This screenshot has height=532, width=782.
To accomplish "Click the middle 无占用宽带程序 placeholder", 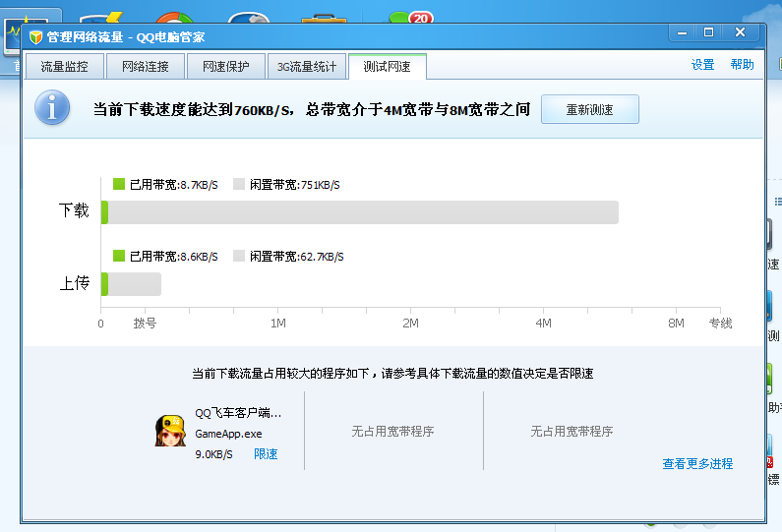I will tap(393, 432).
